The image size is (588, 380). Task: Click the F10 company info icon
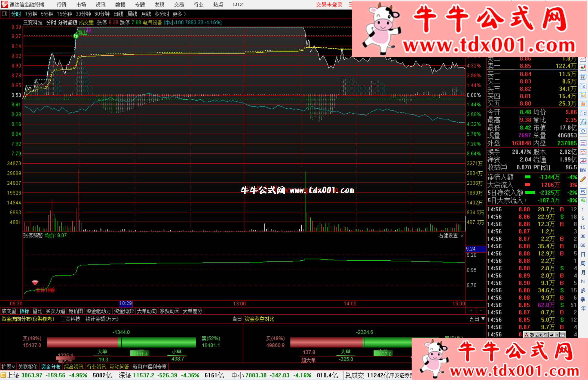click(583, 86)
